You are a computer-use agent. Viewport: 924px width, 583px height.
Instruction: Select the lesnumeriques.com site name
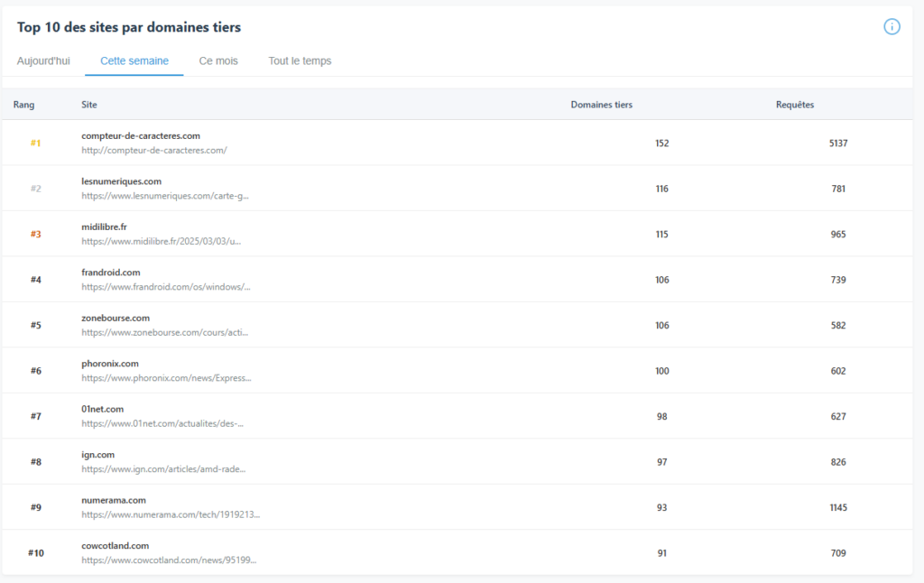pos(122,181)
